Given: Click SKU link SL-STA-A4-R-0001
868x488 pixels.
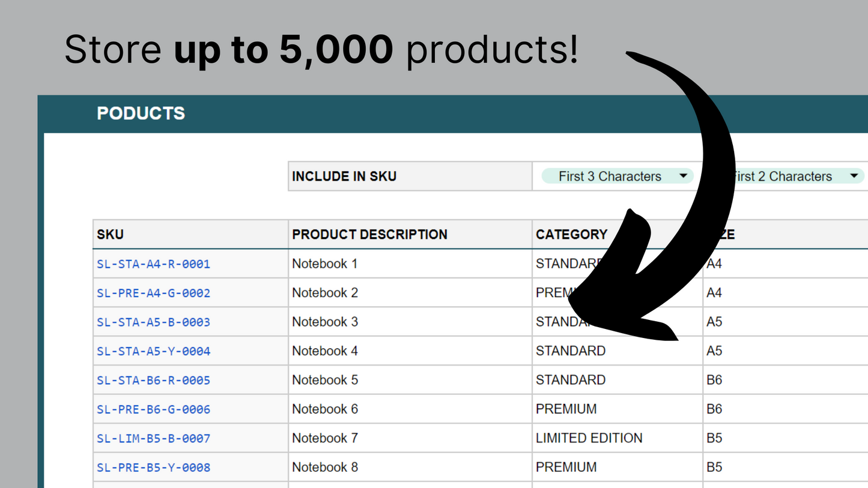Looking at the screenshot, I should coord(153,264).
